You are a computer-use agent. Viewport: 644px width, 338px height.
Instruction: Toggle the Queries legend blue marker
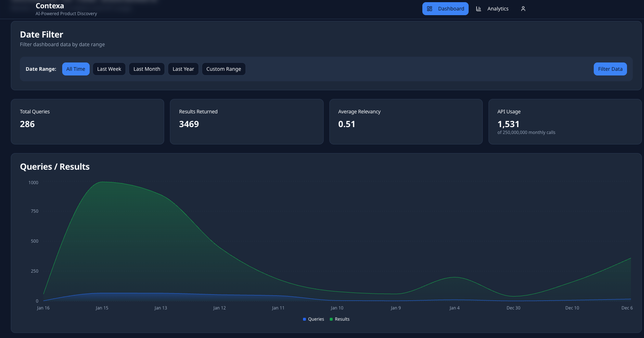point(304,319)
